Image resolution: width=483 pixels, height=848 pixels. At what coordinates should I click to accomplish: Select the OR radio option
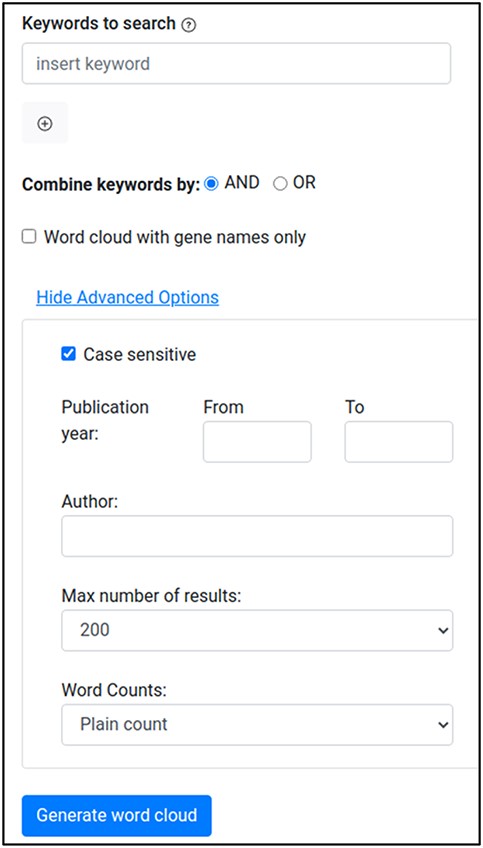[x=280, y=184]
